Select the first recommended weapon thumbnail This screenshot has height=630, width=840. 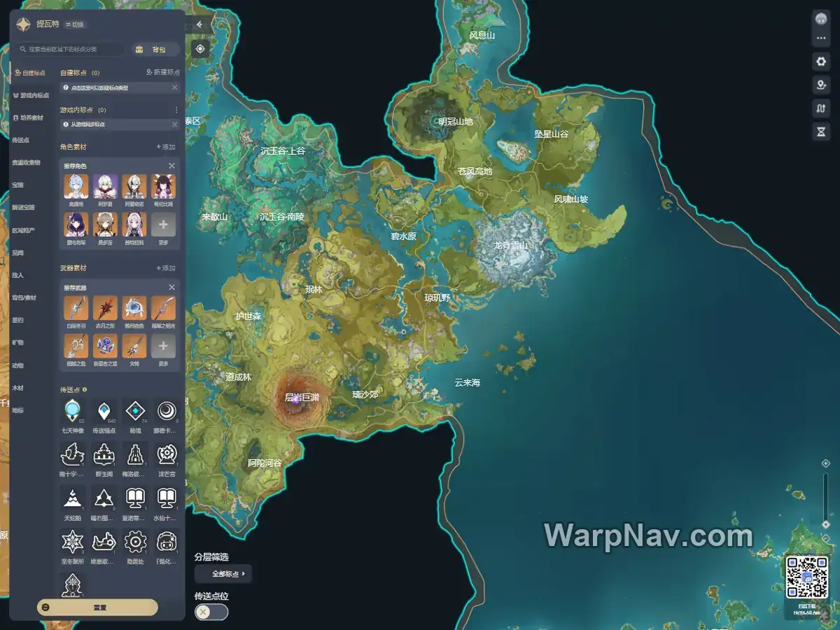(x=76, y=307)
